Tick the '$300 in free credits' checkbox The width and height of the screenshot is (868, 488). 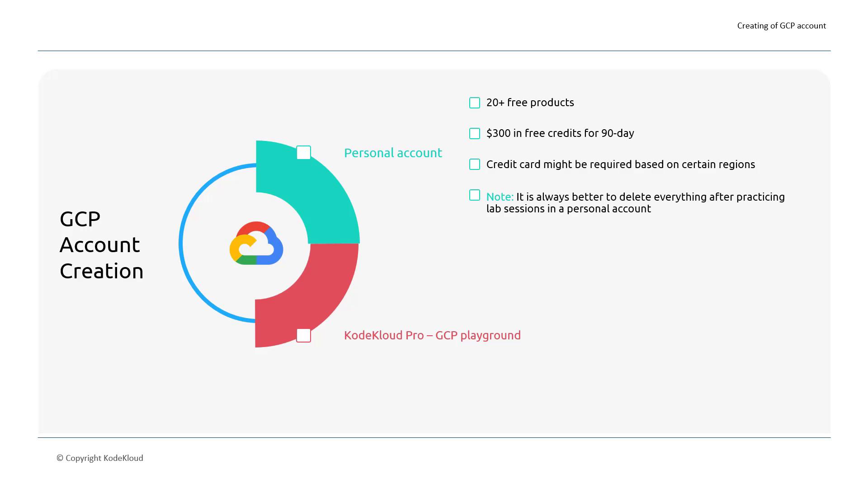[475, 134]
